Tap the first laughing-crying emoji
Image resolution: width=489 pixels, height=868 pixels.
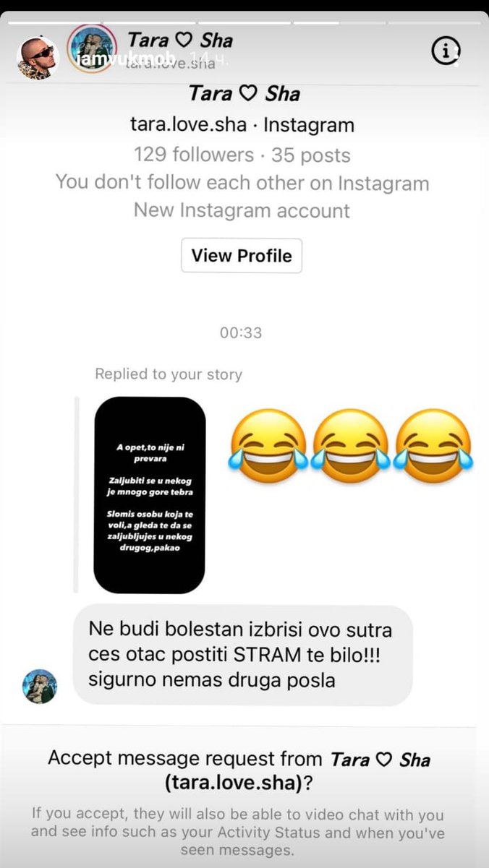pyautogui.click(x=268, y=446)
